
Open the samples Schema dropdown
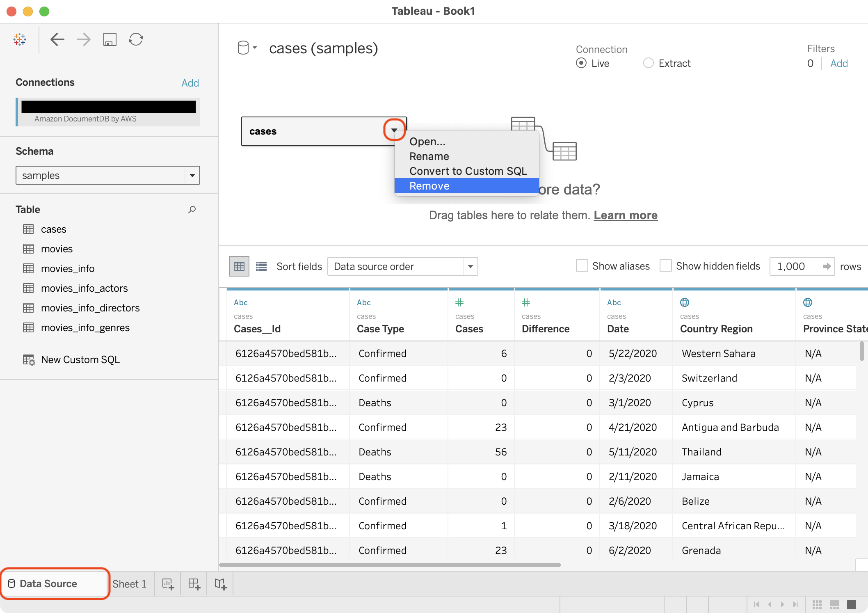pyautogui.click(x=192, y=176)
